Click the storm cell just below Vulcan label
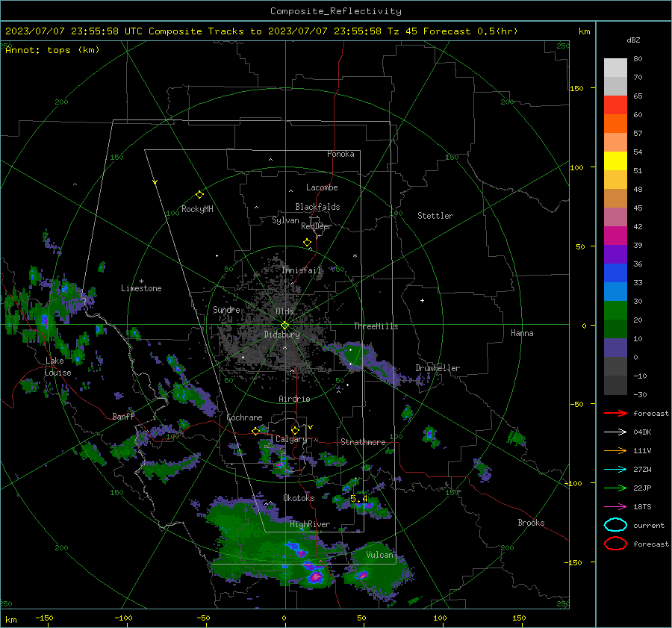This screenshot has height=628, width=672. (363, 574)
